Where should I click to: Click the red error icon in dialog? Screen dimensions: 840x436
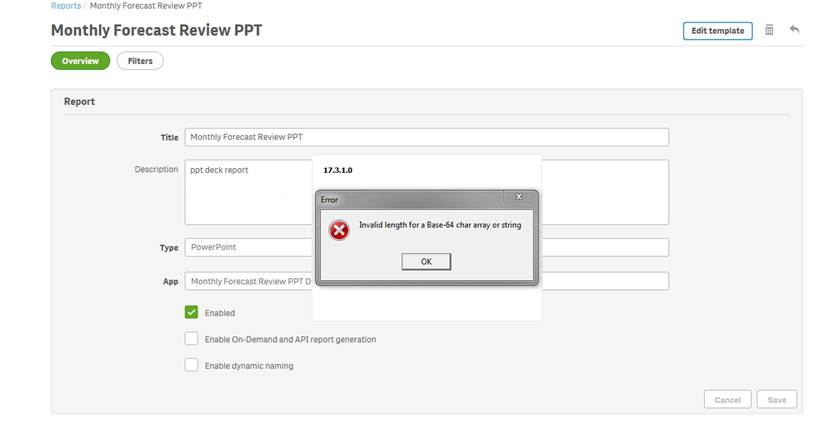339,230
